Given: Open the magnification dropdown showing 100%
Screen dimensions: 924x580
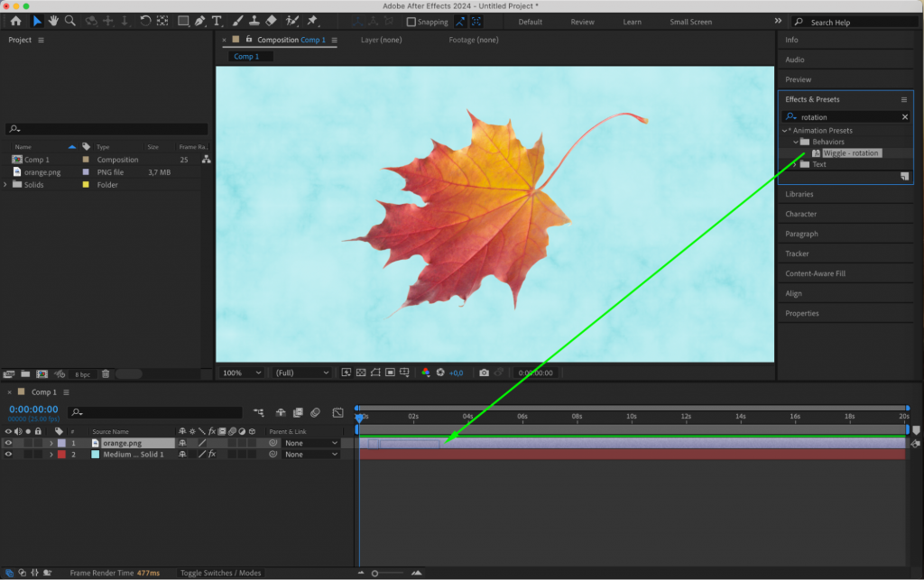Looking at the screenshot, I should pyautogui.click(x=240, y=372).
